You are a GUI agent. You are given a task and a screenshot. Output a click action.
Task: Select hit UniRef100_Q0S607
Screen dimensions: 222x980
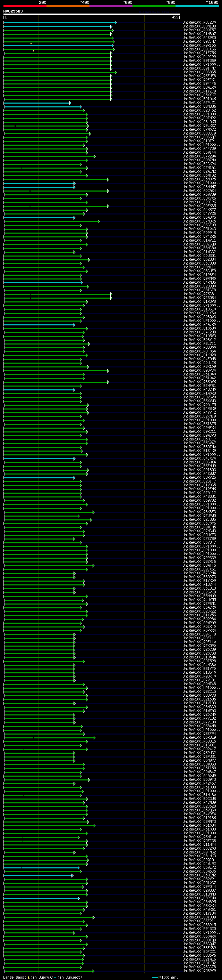(x=199, y=137)
